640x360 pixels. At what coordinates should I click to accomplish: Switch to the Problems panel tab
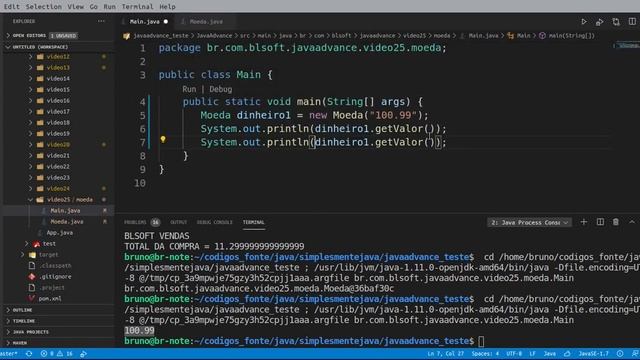click(142, 222)
